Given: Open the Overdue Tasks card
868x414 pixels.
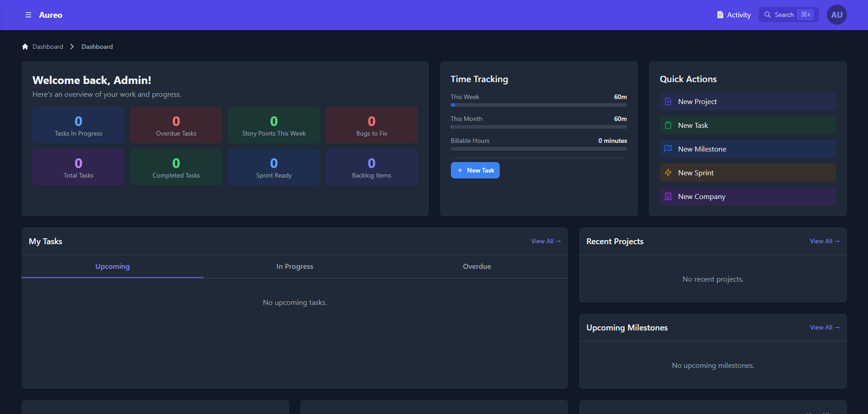Looking at the screenshot, I should [176, 125].
